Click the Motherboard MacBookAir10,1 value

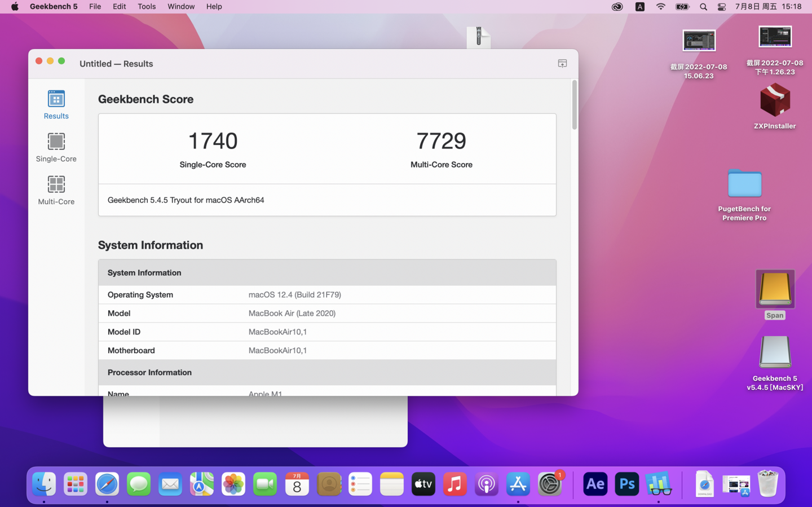coord(277,350)
